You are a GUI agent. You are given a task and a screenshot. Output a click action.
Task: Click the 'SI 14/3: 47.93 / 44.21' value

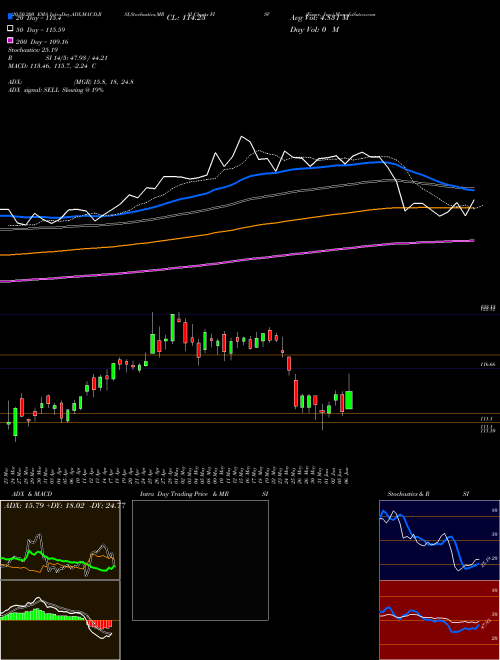point(76,58)
